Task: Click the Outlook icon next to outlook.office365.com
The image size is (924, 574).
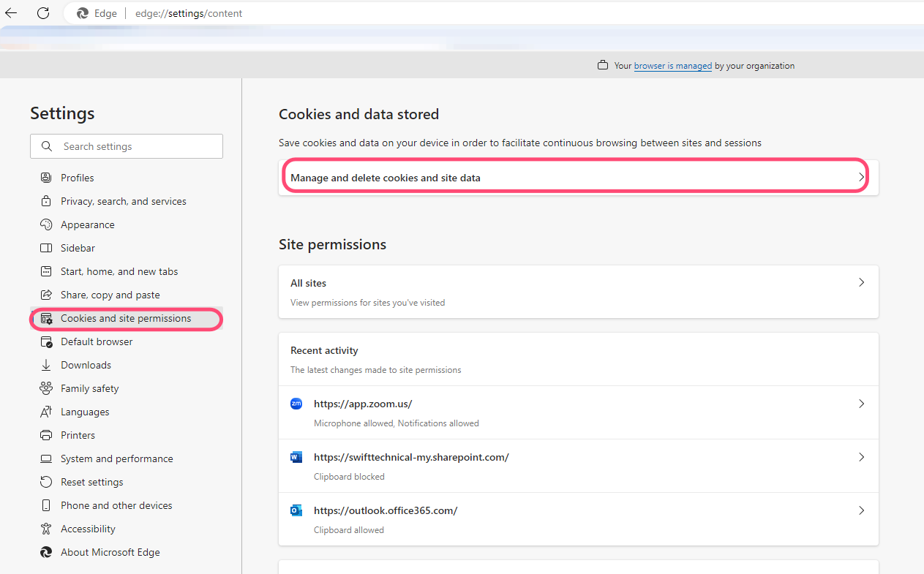Action: [296, 510]
